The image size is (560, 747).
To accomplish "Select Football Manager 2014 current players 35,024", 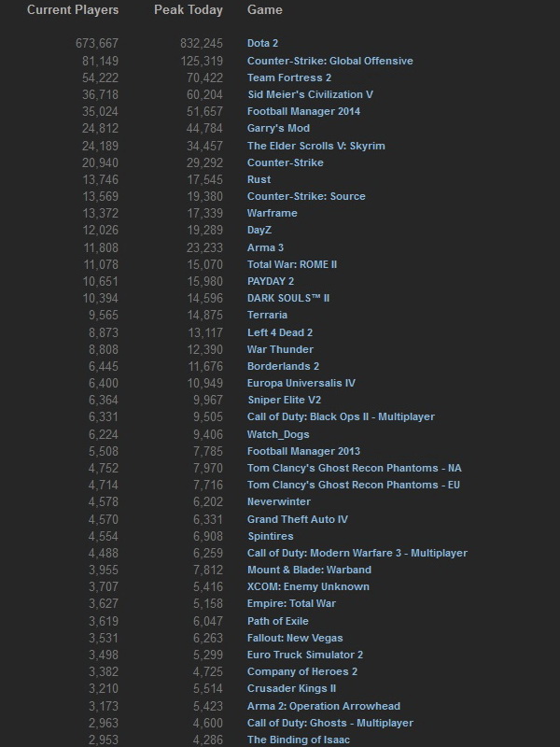I will coord(100,111).
